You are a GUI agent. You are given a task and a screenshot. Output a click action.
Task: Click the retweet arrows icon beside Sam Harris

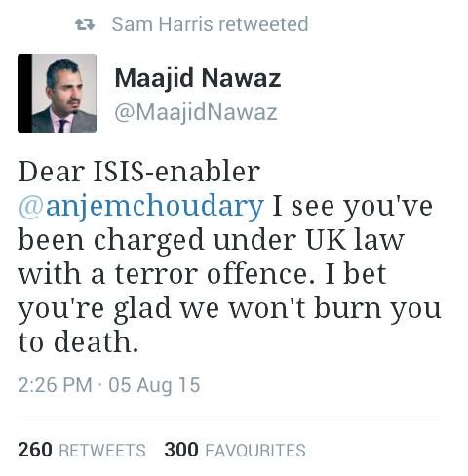(x=85, y=24)
